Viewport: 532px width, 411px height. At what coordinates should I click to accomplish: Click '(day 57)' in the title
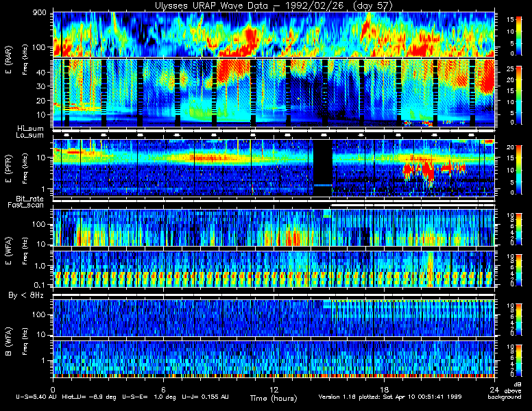tap(372, 5)
